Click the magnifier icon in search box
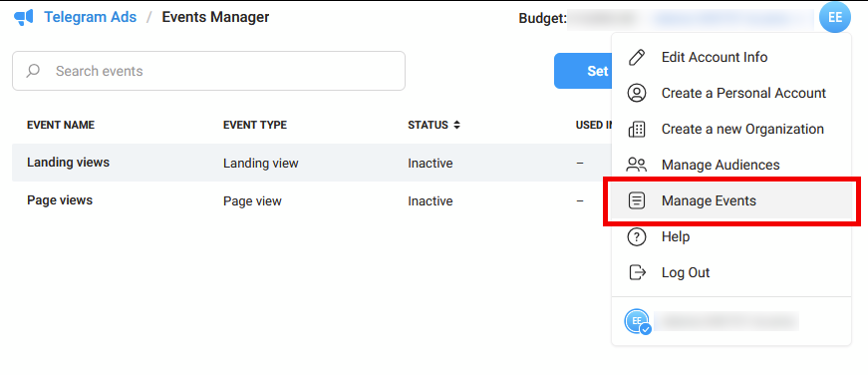This screenshot has width=868, height=375. click(x=33, y=71)
